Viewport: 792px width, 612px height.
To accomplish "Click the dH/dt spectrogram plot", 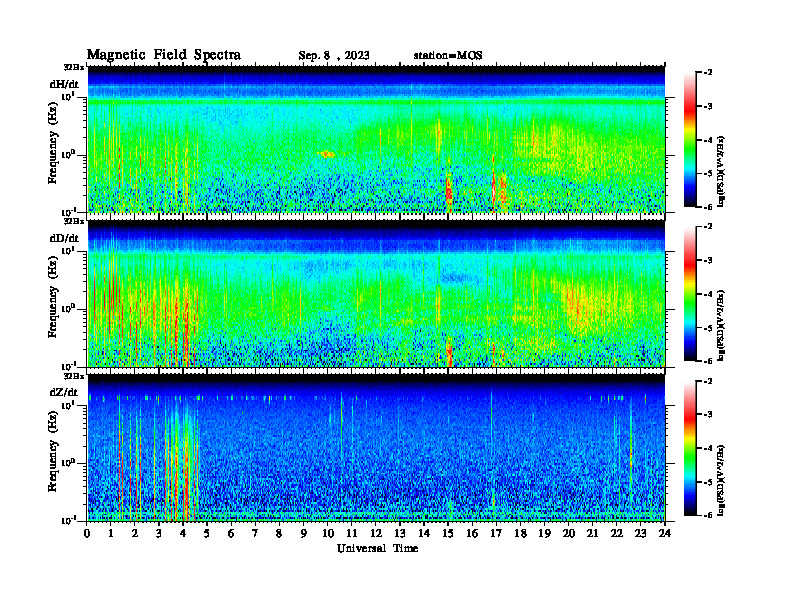I will [376, 139].
